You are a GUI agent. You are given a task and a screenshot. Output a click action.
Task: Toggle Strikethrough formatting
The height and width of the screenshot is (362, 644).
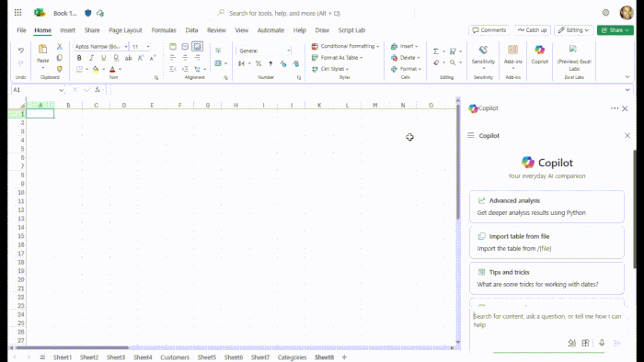coord(129,58)
